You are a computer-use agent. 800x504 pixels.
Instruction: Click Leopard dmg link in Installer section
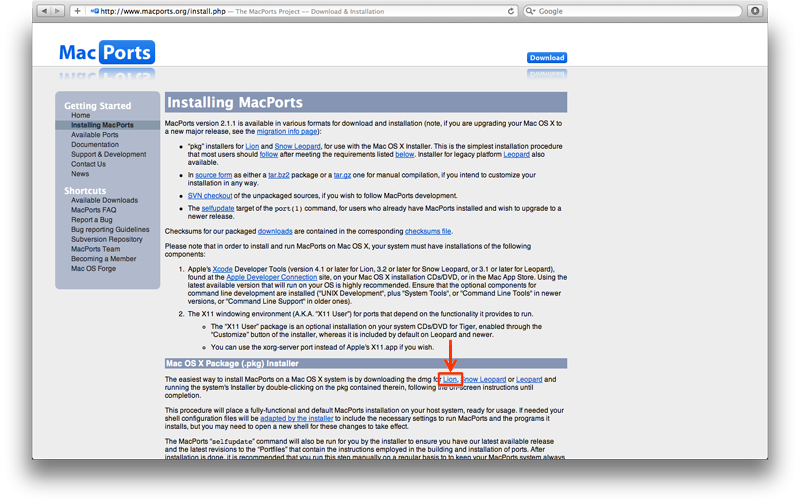[x=529, y=380]
